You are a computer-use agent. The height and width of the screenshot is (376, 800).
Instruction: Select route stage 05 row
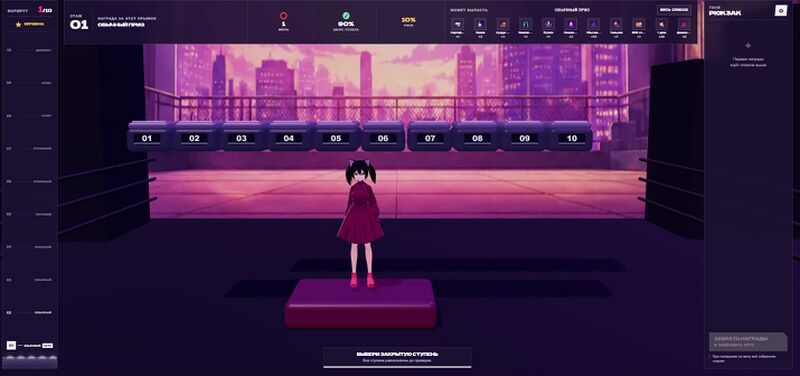(29, 214)
